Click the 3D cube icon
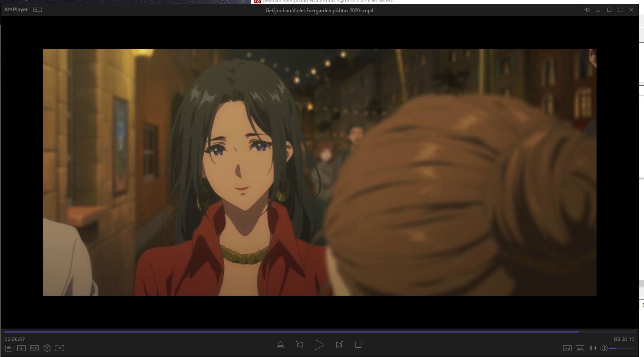 point(47,348)
